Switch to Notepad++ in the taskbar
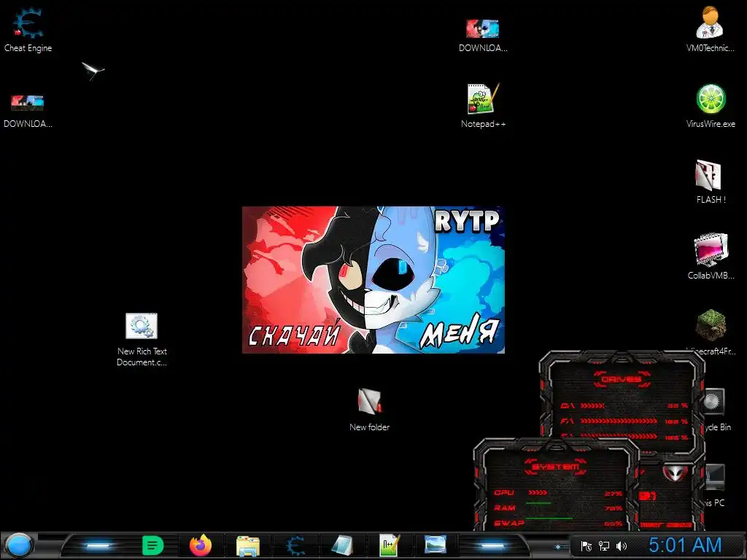 click(389, 545)
